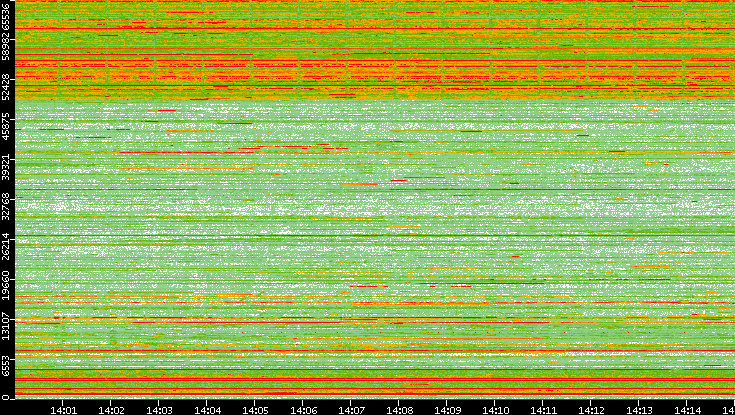
Task: Select the 14:03 time axis label
Action: point(159,410)
